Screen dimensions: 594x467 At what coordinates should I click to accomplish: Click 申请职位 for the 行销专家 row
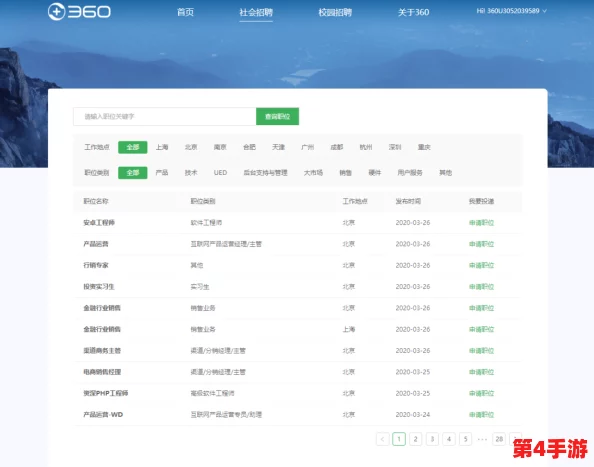481,265
